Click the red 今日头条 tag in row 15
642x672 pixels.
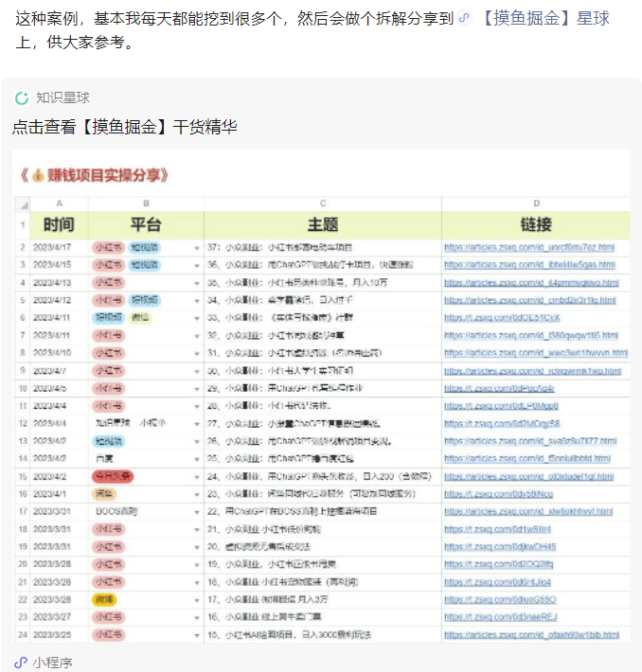tap(113, 476)
